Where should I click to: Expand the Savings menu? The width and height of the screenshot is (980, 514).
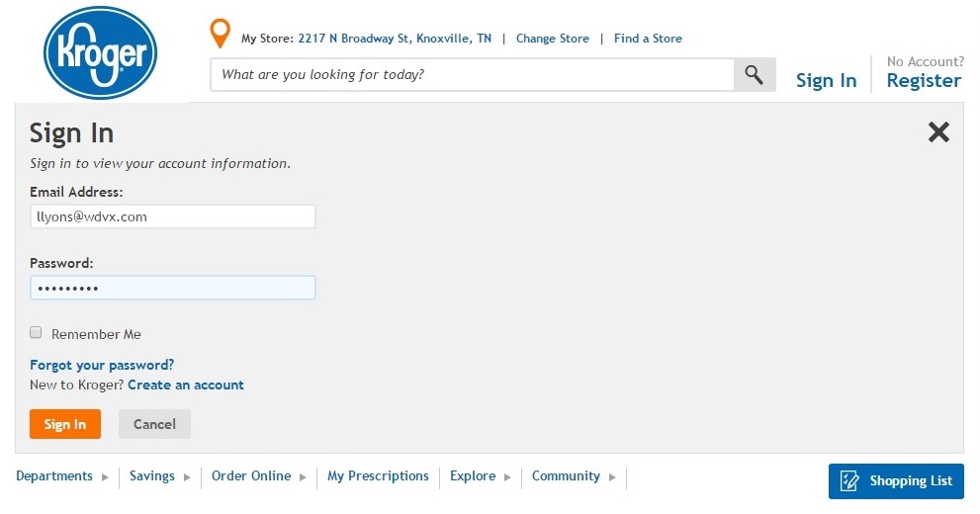point(158,476)
